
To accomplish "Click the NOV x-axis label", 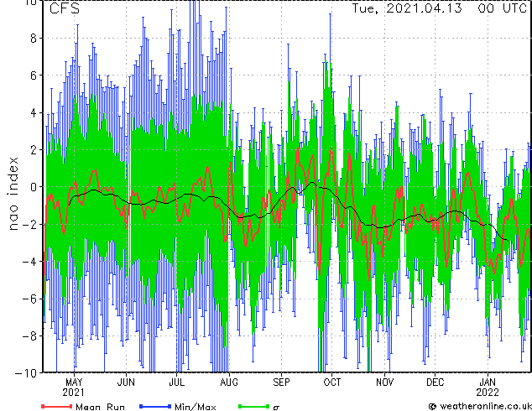I will 384,382.
